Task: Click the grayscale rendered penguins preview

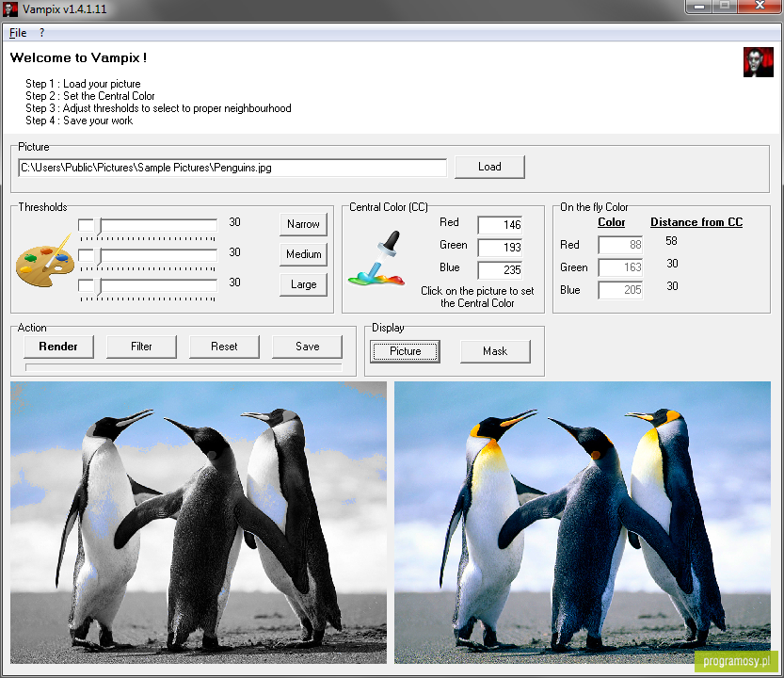Action: coord(199,523)
